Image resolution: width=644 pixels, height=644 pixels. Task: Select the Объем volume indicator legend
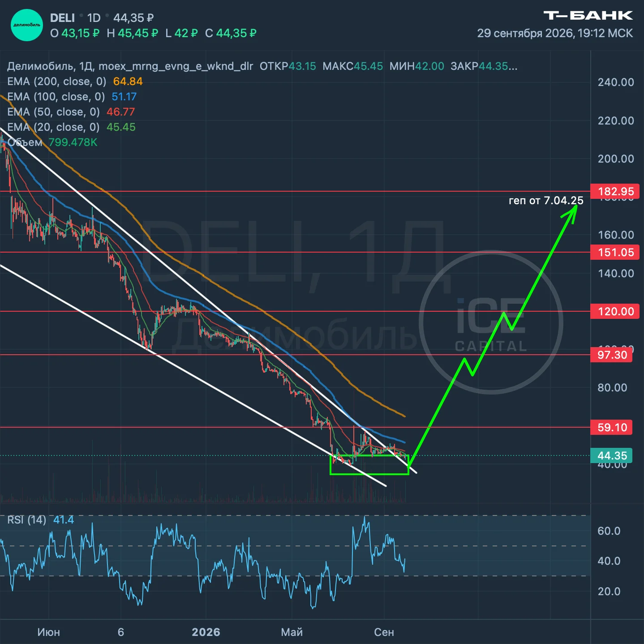click(52, 142)
